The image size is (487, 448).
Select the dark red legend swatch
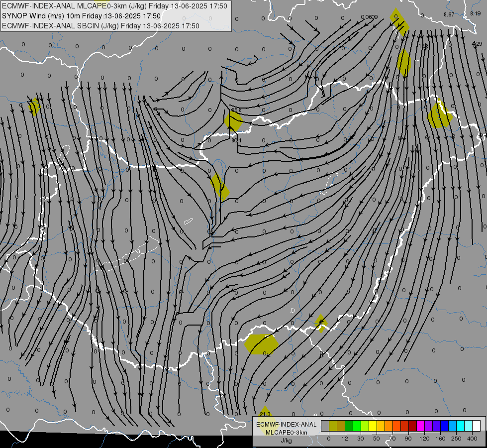click(x=413, y=426)
